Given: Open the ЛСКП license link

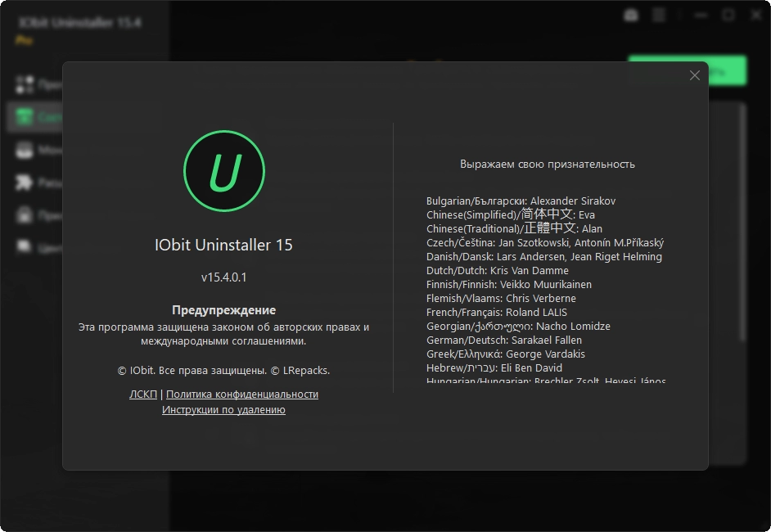Looking at the screenshot, I should click(143, 394).
